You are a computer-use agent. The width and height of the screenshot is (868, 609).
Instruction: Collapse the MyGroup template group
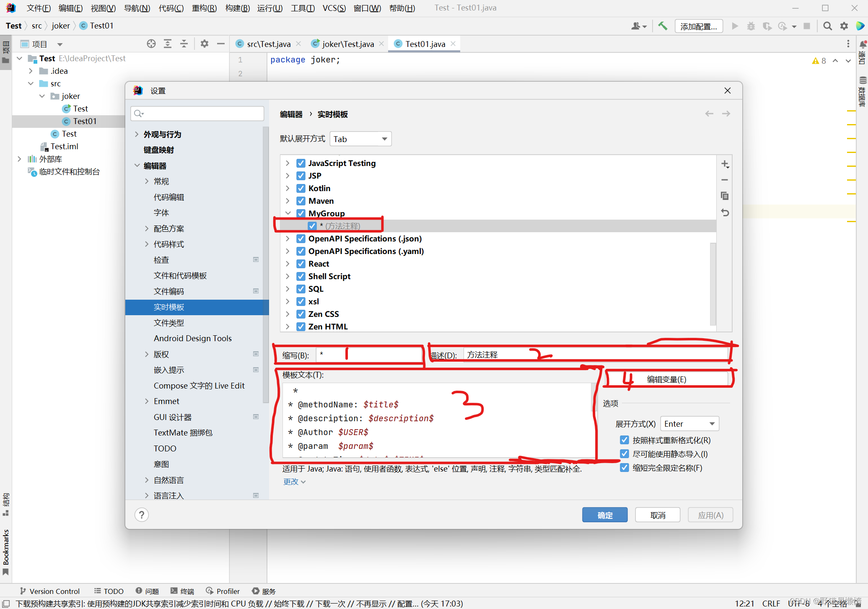pyautogui.click(x=288, y=213)
